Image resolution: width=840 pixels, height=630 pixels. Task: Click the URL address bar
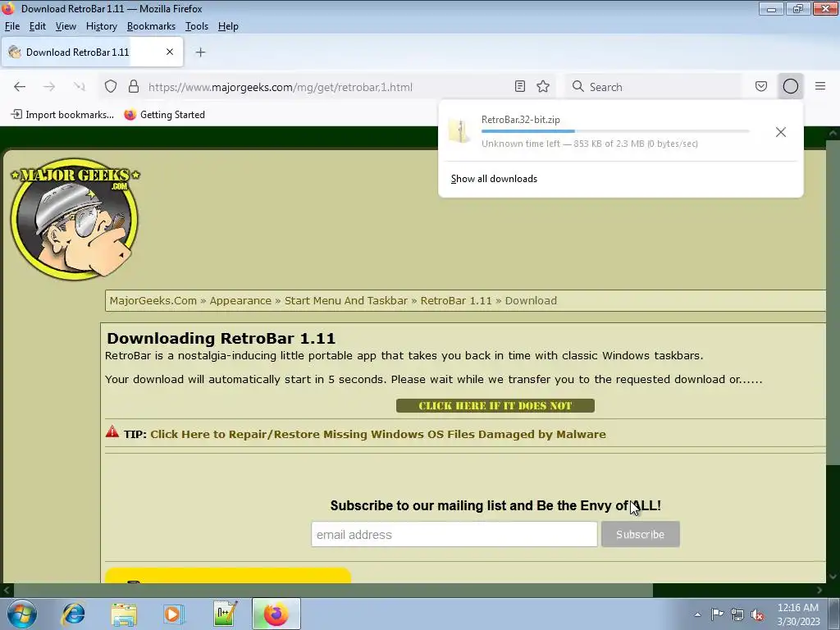coord(326,87)
